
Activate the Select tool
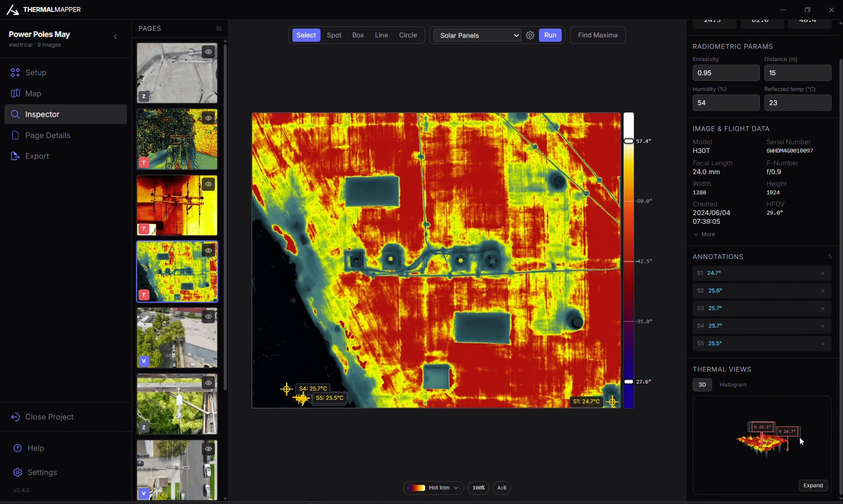point(306,35)
